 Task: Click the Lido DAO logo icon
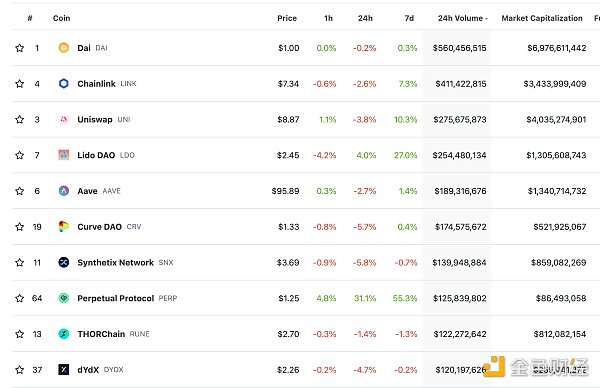pyautogui.click(x=64, y=155)
